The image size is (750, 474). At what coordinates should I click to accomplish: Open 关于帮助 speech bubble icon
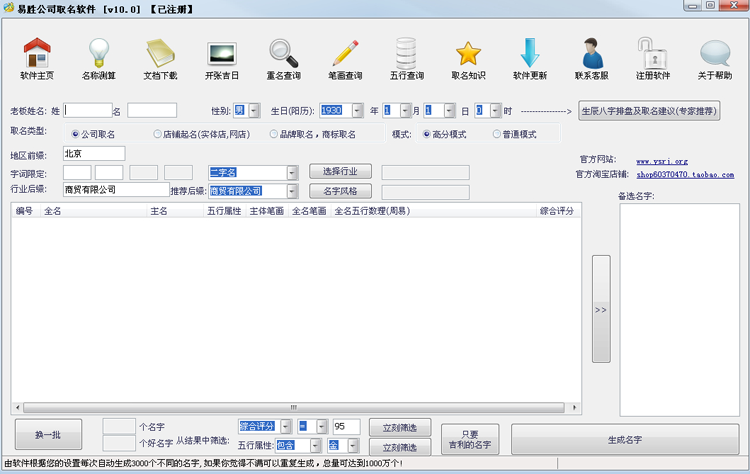pos(715,59)
